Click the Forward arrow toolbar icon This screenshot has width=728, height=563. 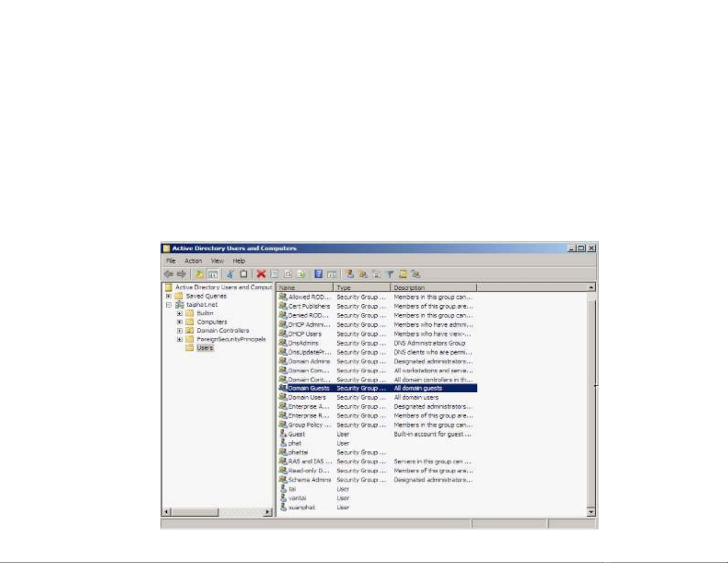point(181,274)
